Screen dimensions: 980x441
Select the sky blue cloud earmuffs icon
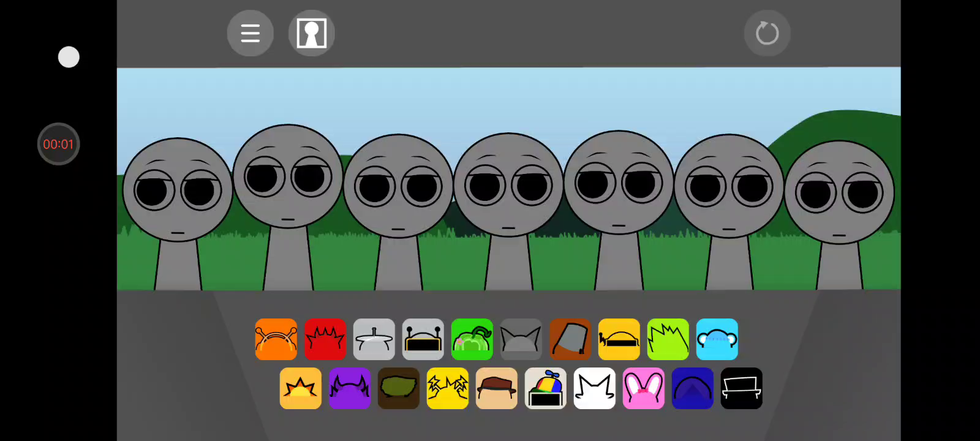717,339
